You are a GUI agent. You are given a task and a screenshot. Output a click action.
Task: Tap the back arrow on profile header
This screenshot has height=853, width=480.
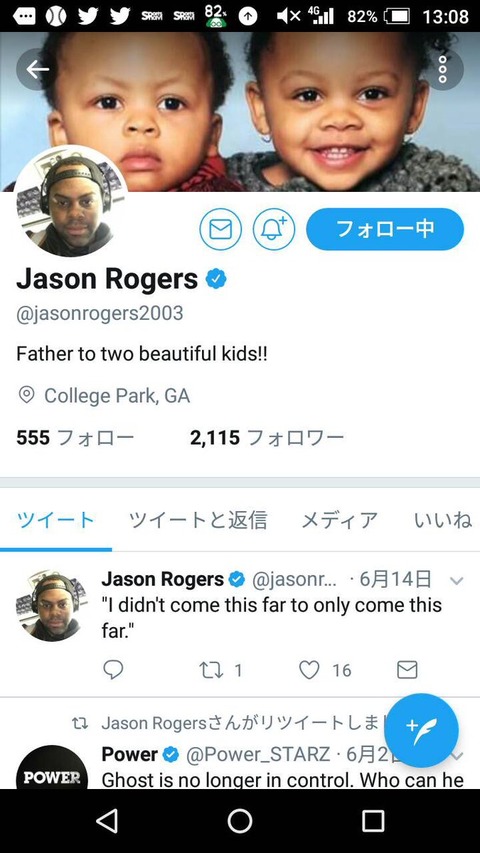pos(37,69)
